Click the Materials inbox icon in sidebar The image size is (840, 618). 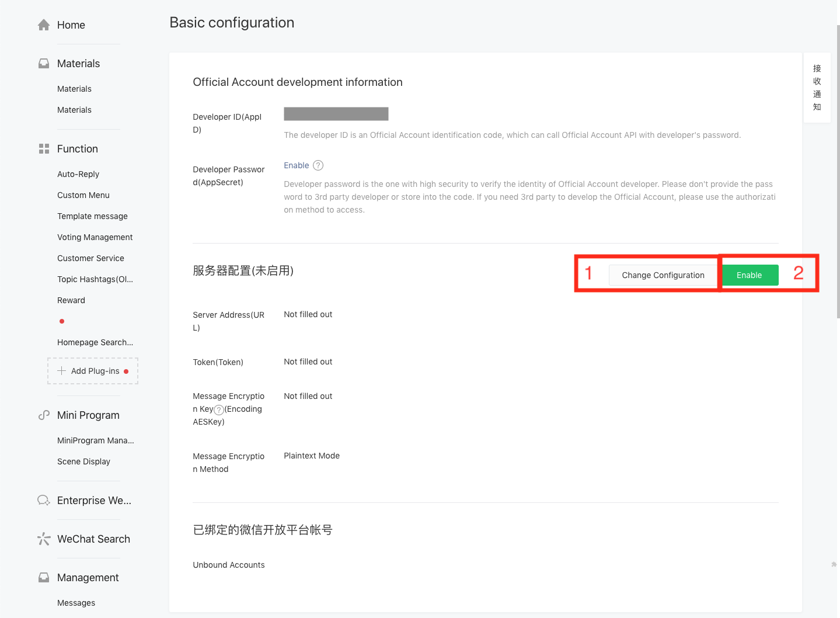(44, 64)
